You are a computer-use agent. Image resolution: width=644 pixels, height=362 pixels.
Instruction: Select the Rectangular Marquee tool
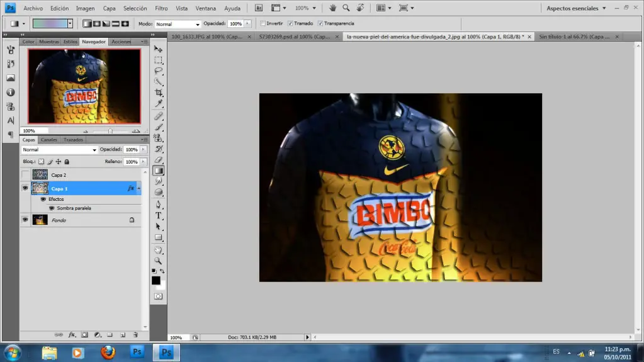(x=158, y=60)
